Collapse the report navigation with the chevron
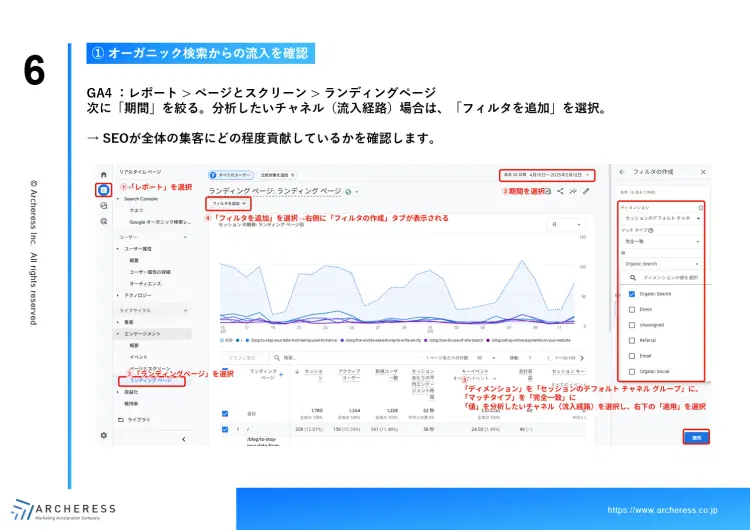750x530 pixels. pos(184,439)
